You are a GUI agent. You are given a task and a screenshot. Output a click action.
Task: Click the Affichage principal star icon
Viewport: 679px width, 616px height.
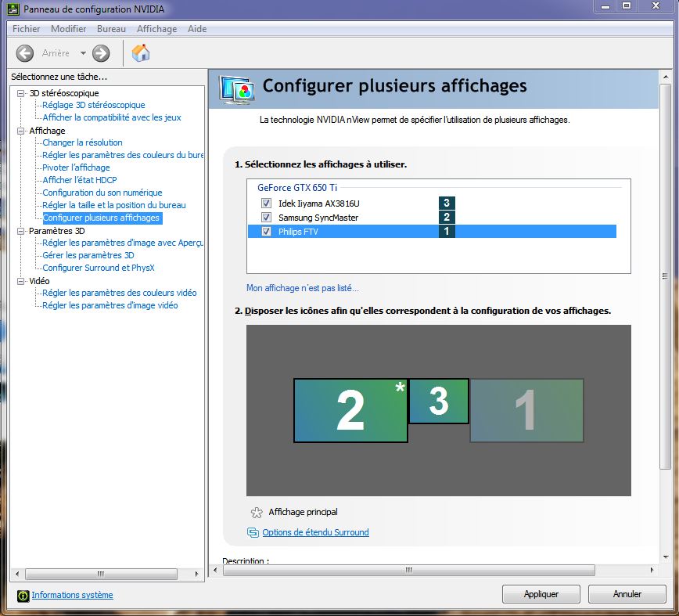pos(257,513)
